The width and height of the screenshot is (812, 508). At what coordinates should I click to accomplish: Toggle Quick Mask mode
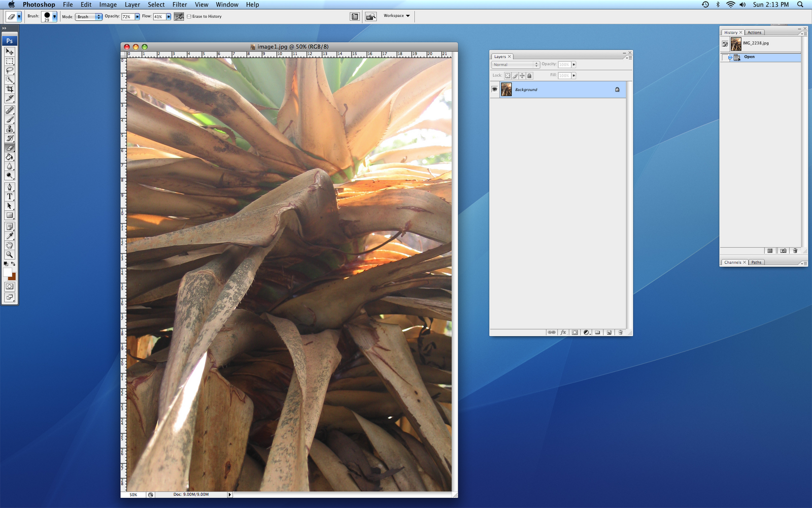coord(10,287)
